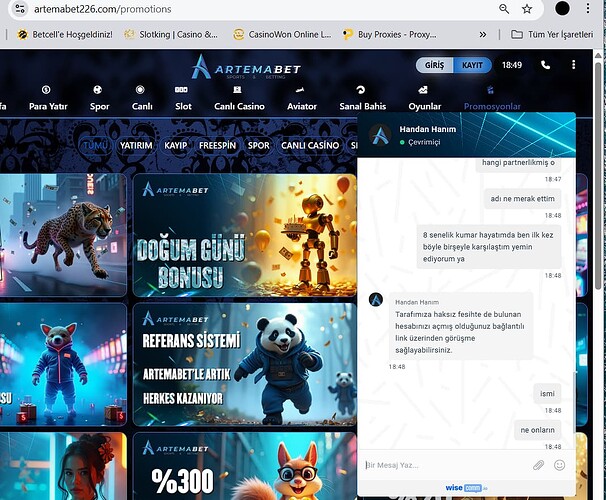Open the Spor menu item
The image size is (606, 500).
99,106
